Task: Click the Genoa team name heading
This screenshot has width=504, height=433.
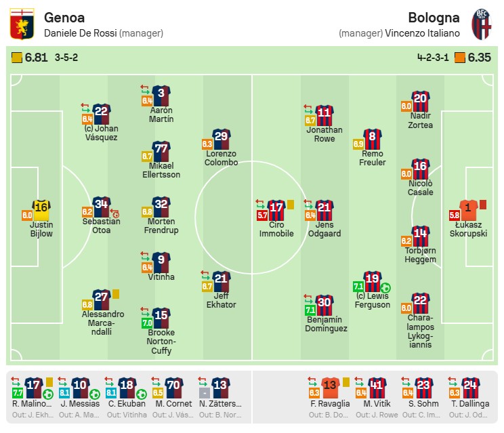Action: (x=64, y=18)
